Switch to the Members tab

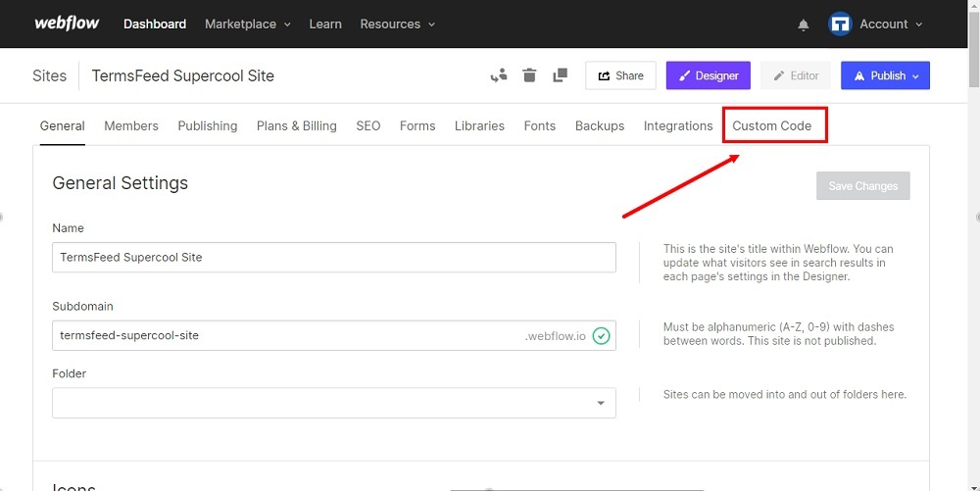coord(131,125)
